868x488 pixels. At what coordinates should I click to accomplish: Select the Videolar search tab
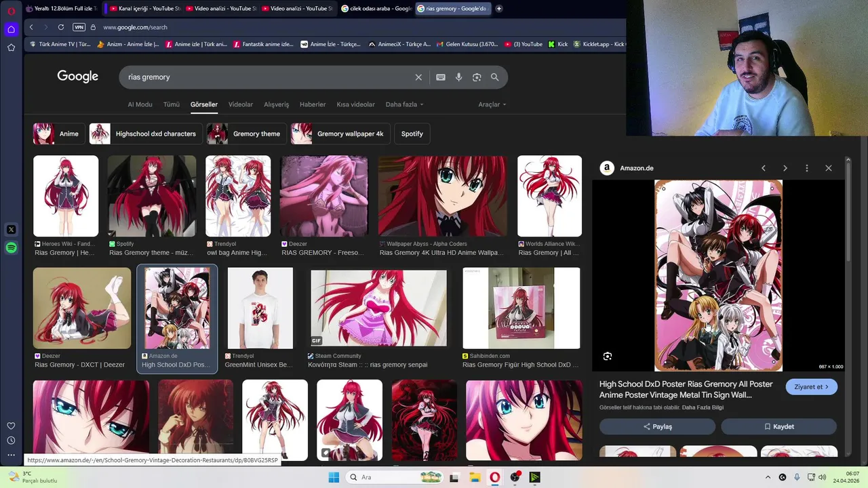click(241, 104)
